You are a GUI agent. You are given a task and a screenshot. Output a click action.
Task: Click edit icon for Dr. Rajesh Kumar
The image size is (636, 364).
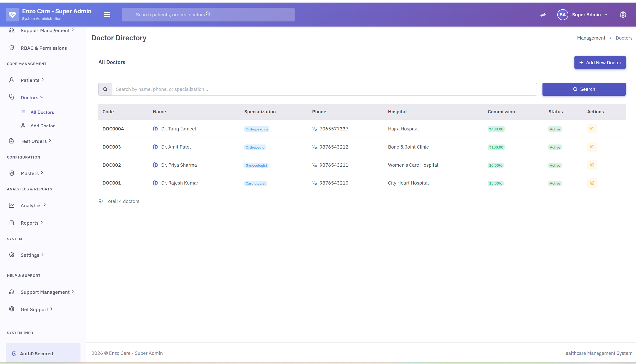point(592,183)
